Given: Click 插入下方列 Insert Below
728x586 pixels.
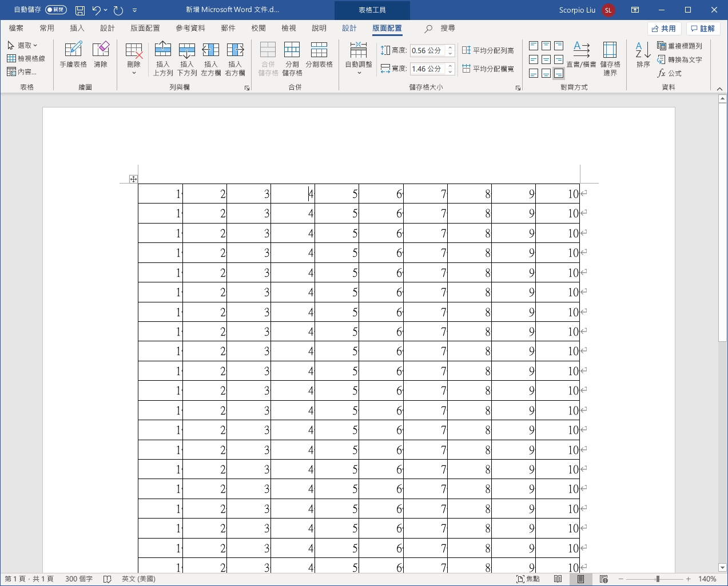Looking at the screenshot, I should (x=187, y=58).
